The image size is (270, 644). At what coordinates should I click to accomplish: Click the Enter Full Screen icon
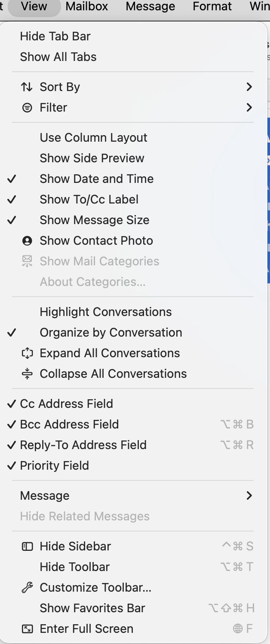[x=27, y=629]
